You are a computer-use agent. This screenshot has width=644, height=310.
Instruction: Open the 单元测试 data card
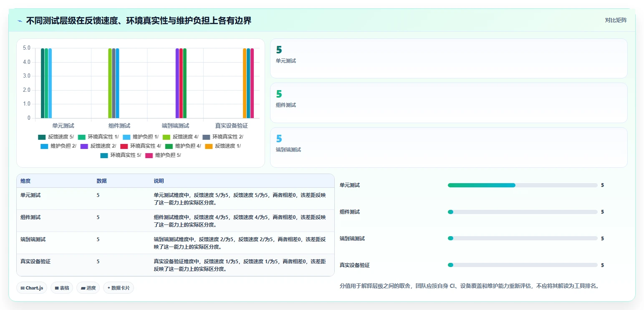tap(449, 58)
